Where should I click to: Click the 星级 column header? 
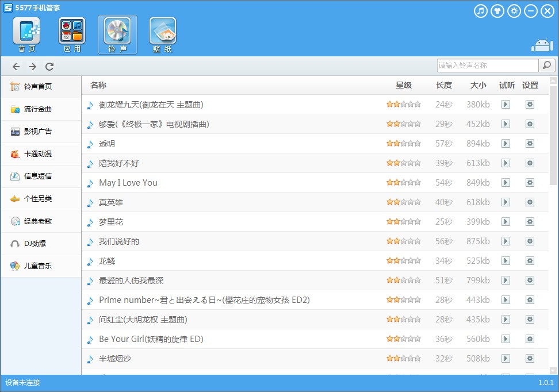(x=404, y=85)
